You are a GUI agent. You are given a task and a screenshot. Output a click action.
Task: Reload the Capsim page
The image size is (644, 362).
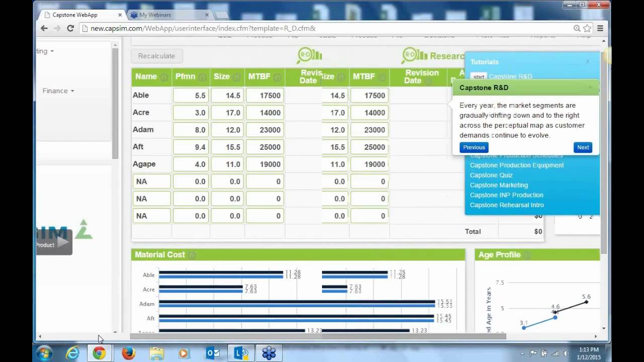[70, 28]
